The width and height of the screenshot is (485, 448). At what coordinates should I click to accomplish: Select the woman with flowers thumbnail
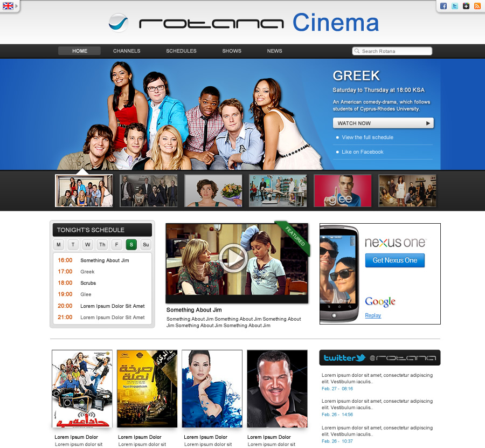[213, 191]
